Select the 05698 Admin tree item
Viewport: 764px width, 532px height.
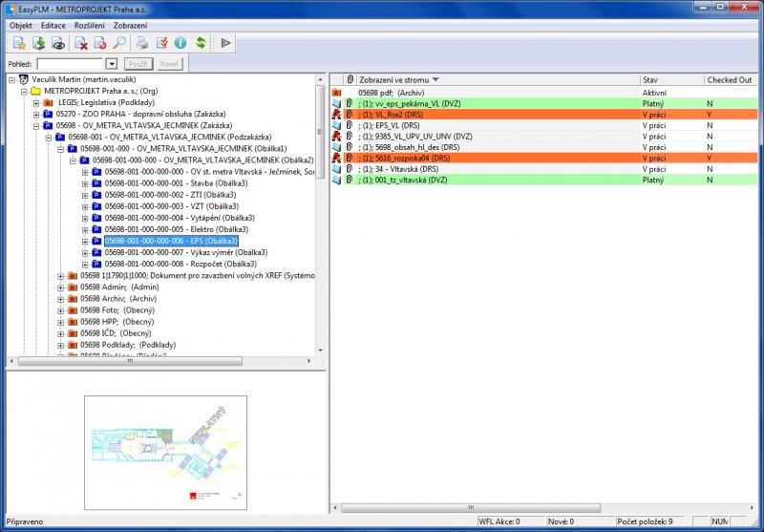[119, 287]
